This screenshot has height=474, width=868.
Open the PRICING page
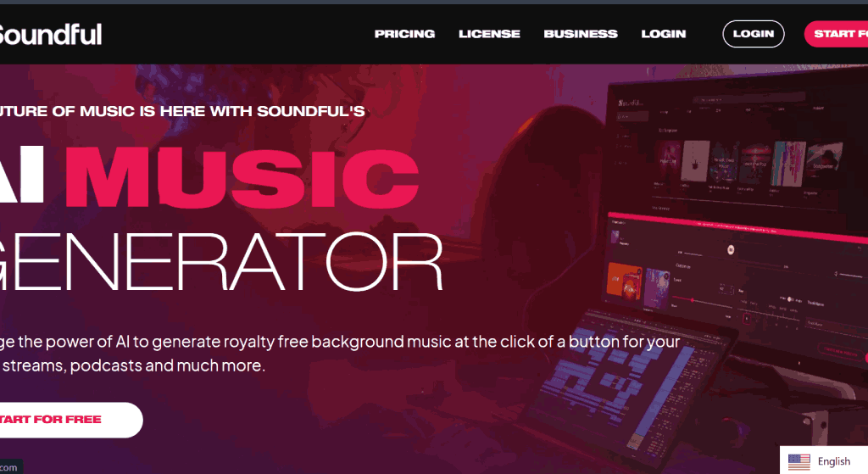(x=404, y=34)
